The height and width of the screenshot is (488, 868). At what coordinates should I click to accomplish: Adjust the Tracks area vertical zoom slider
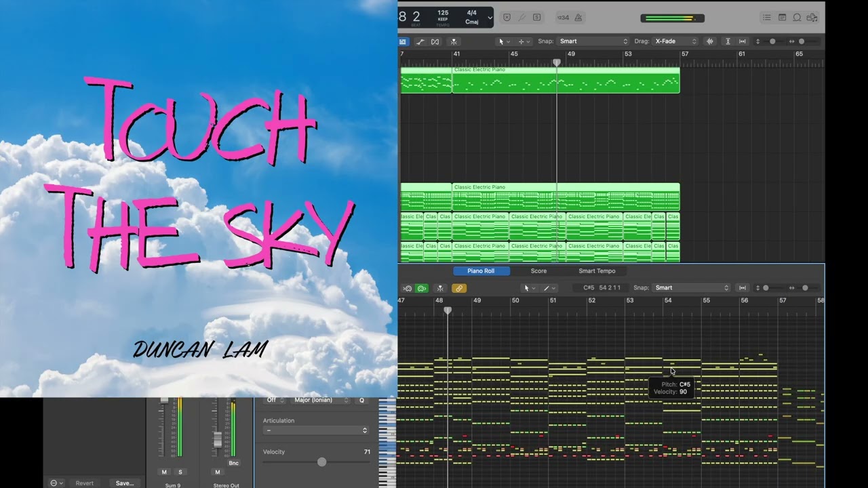(772, 41)
